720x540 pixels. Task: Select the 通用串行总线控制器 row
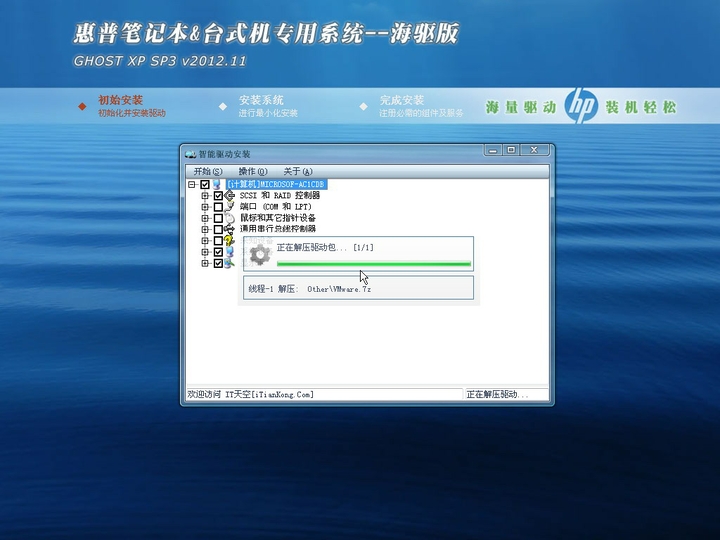[278, 229]
